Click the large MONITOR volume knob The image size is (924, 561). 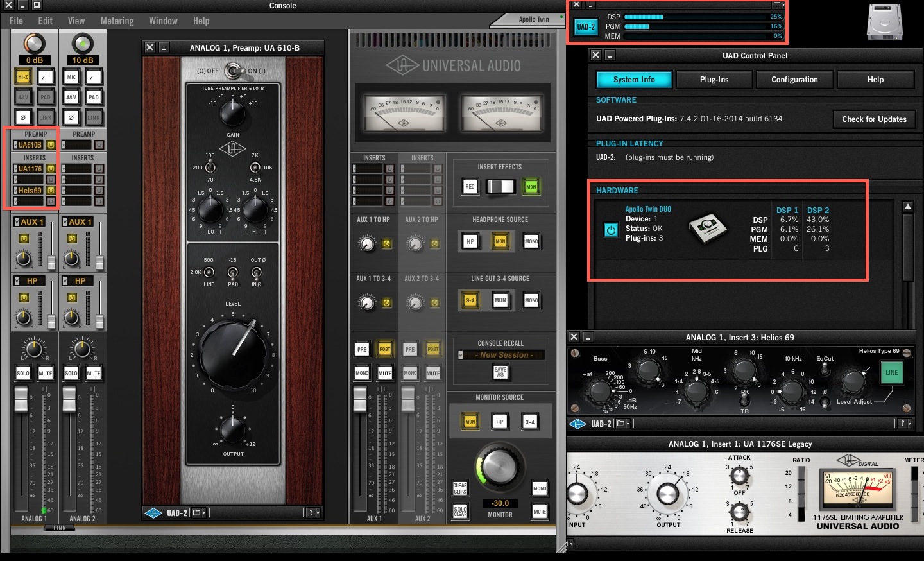(500, 467)
